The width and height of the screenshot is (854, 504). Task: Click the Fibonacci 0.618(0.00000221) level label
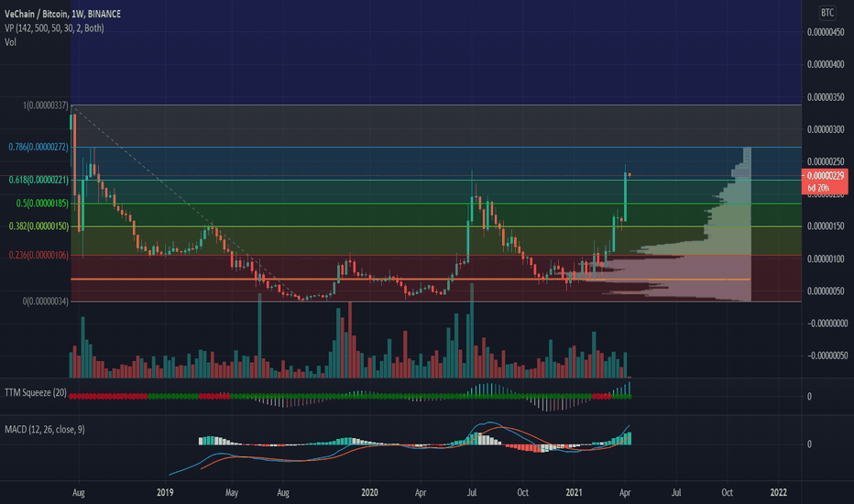[38, 180]
